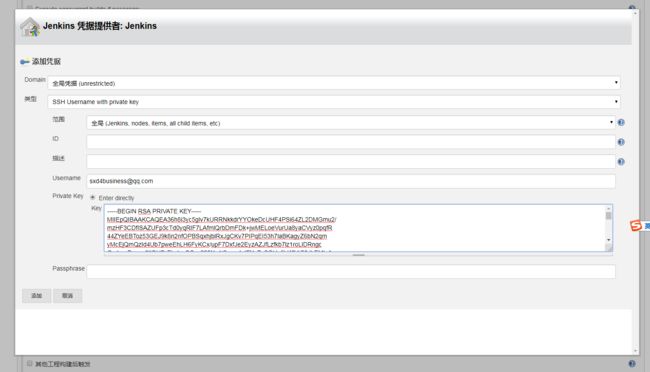Click the Sogou input method S icon
650x372 pixels.
coord(636,226)
